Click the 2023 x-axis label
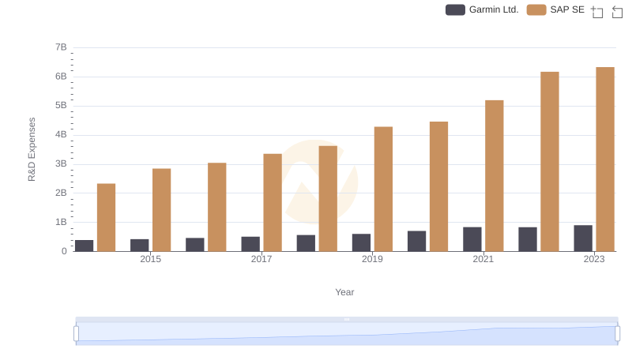This screenshot has width=632, height=364. click(x=594, y=259)
